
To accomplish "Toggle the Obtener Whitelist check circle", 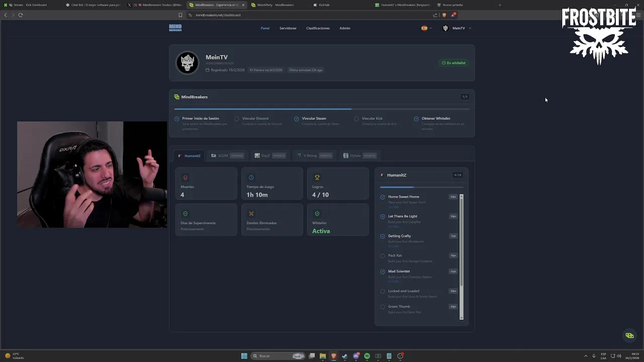I will 416,119.
